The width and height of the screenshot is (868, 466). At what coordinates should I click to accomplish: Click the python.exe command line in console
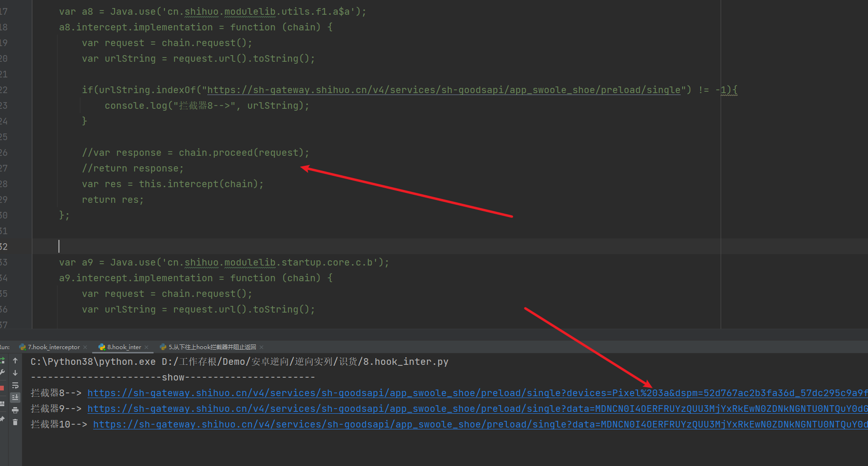240,361
